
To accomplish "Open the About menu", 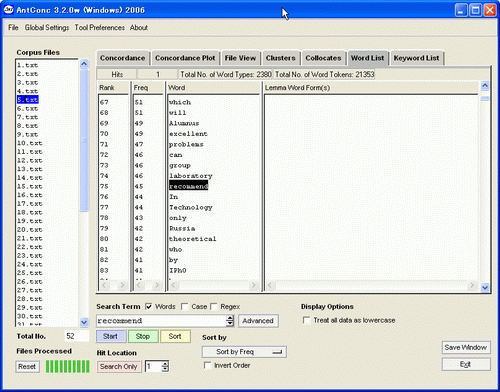I will (x=139, y=28).
